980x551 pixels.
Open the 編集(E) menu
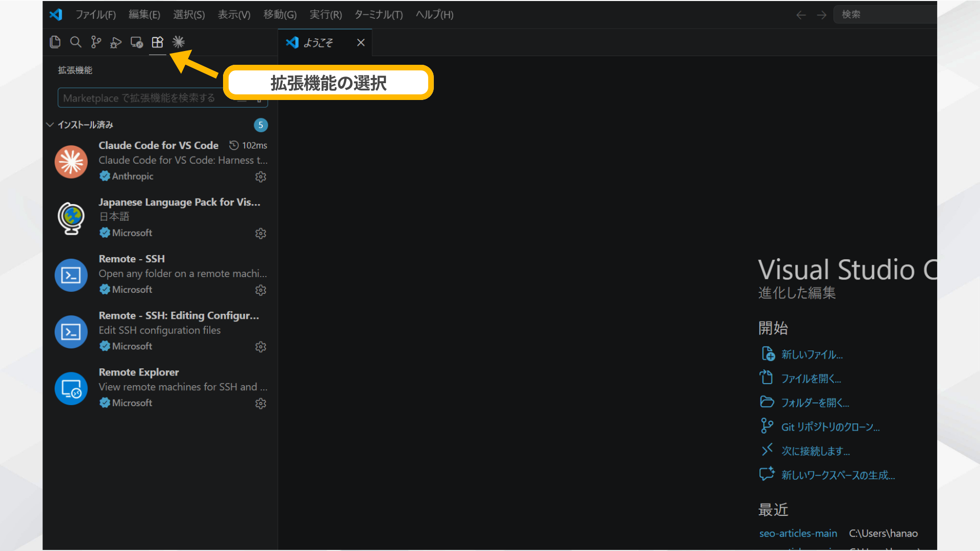pos(144,15)
